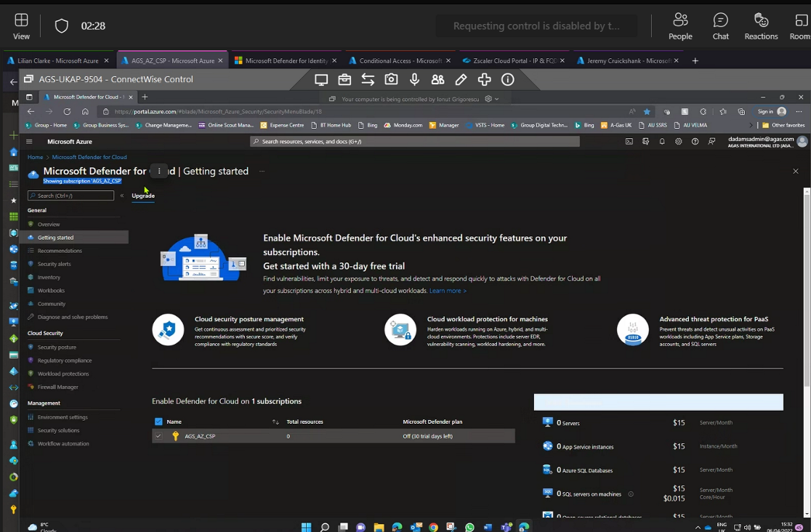Click the Upgrade tab button
The width and height of the screenshot is (811, 532).
pyautogui.click(x=143, y=196)
